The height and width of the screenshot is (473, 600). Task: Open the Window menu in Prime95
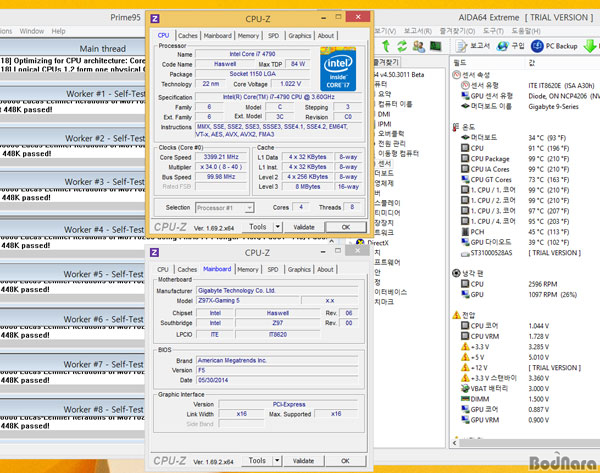click(32, 31)
